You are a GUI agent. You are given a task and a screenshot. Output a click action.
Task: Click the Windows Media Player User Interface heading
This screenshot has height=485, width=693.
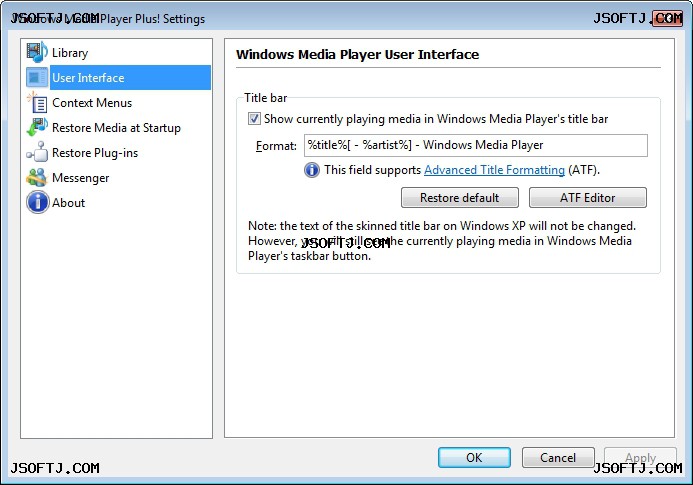(358, 54)
